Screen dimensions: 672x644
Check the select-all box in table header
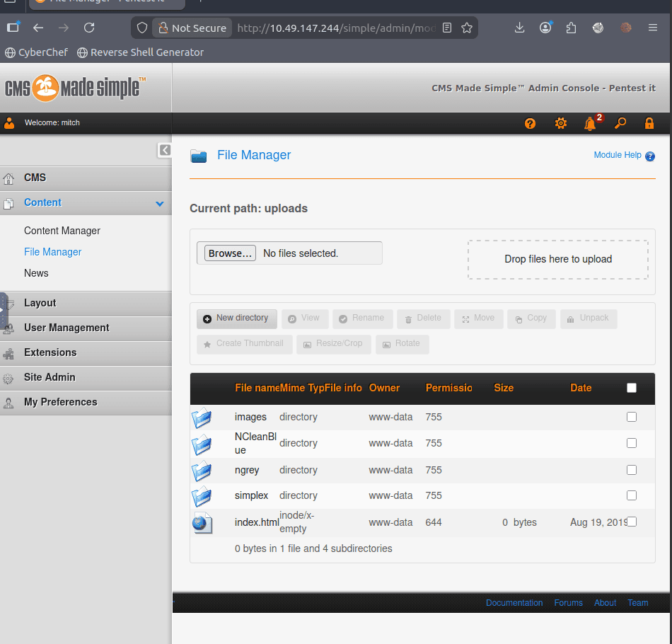coord(632,388)
